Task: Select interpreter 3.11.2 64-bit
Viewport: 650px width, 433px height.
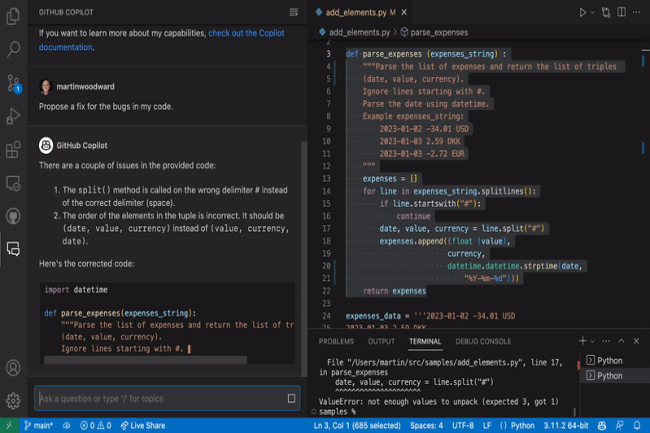Action: point(566,426)
